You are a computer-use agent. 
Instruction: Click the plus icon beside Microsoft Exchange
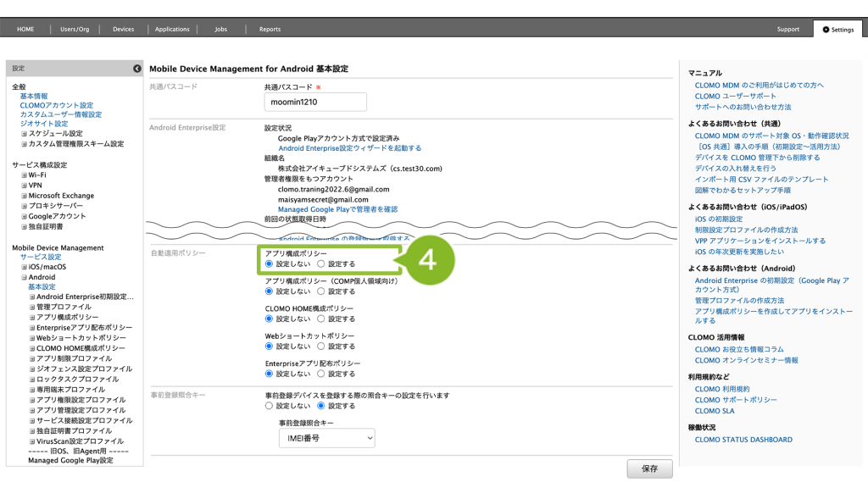point(25,196)
